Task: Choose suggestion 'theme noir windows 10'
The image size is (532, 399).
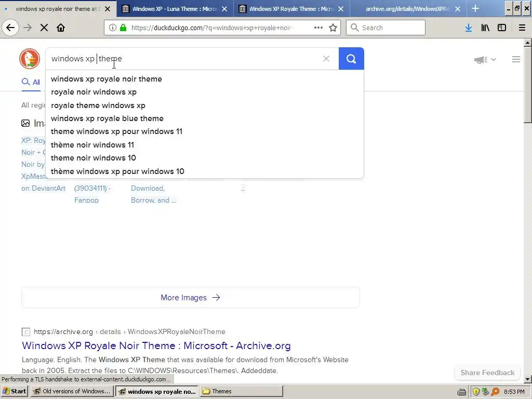Action: (x=205, y=158)
